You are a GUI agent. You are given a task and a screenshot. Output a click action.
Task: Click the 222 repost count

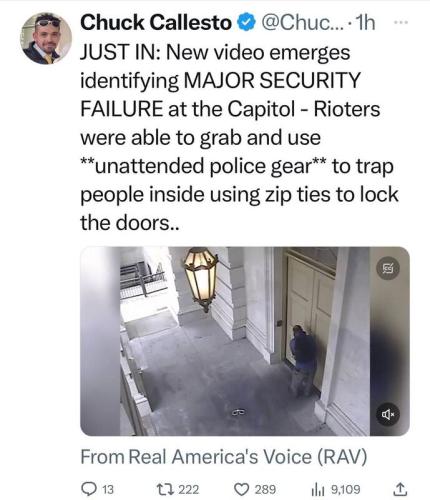pos(189,489)
